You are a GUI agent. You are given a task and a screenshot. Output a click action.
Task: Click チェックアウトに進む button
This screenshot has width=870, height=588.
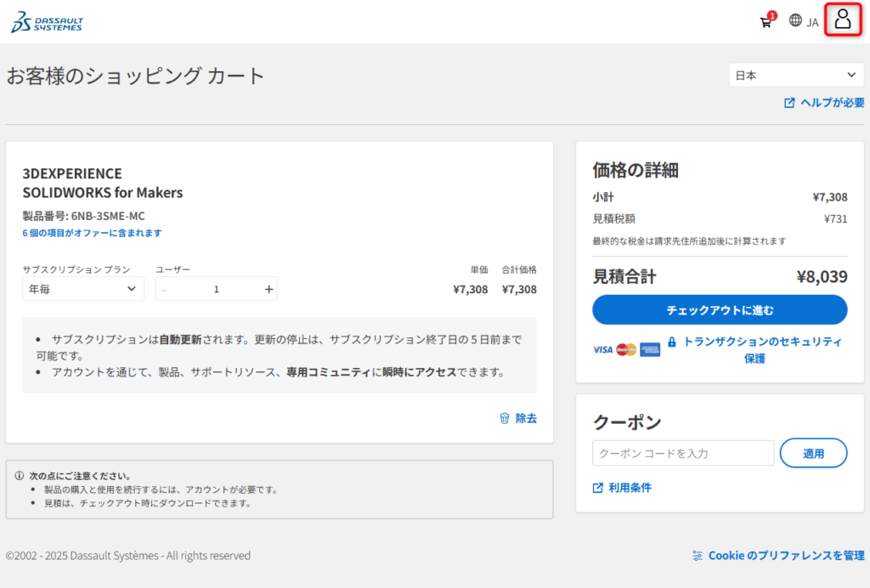(x=720, y=310)
